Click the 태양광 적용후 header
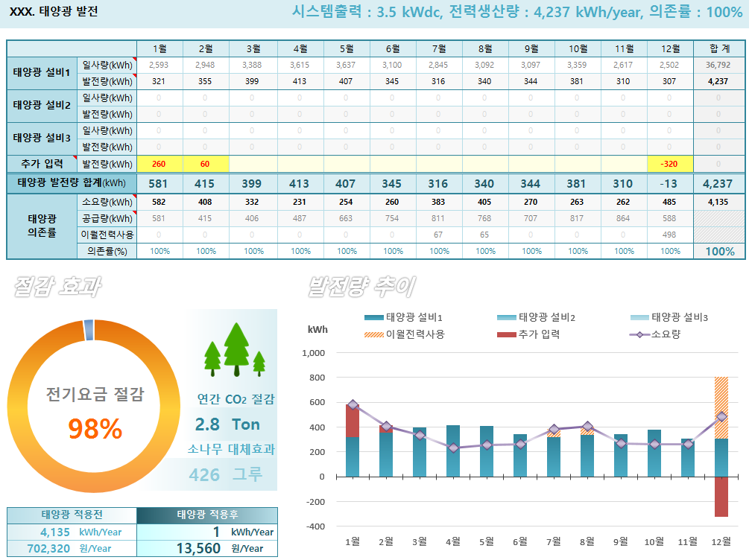752x560 pixels. 207,515
